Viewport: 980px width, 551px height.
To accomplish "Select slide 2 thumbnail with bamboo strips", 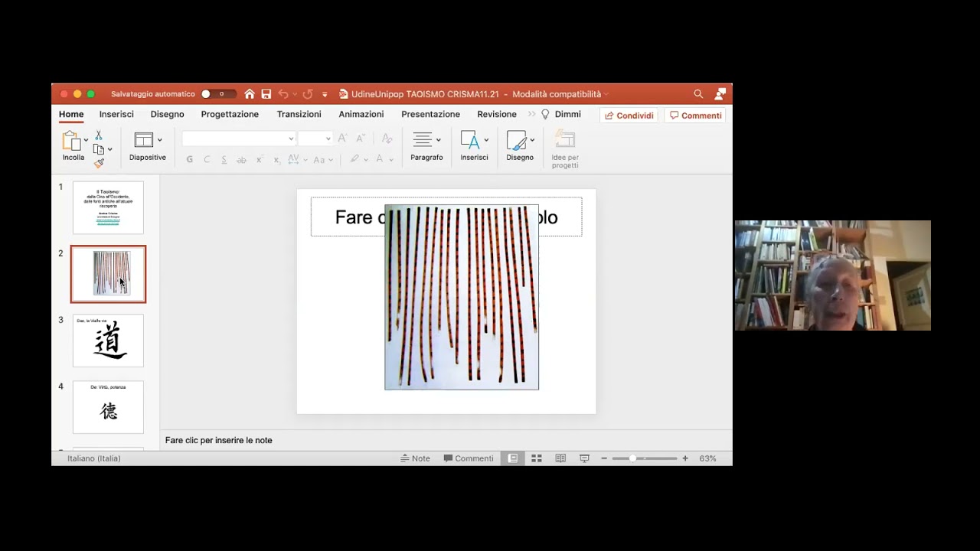I will pos(108,274).
